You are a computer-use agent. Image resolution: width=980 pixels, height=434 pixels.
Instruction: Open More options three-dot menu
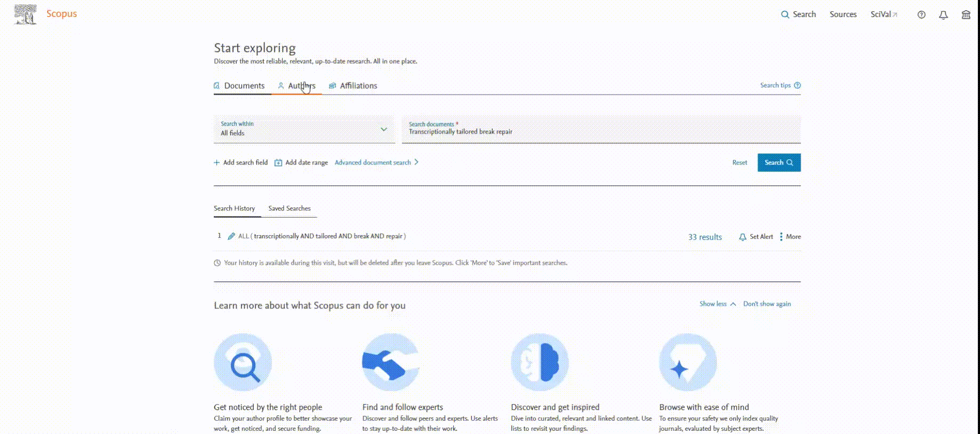[781, 237]
